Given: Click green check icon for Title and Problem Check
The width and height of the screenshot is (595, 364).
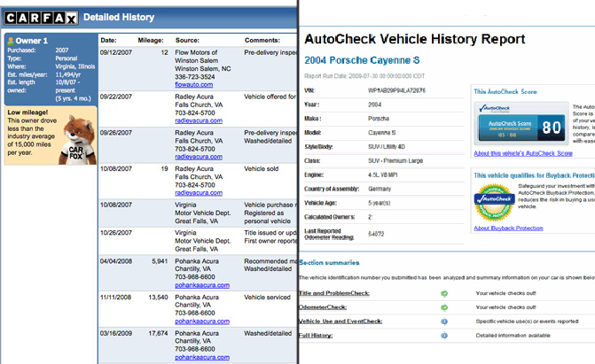Looking at the screenshot, I should coord(444,293).
